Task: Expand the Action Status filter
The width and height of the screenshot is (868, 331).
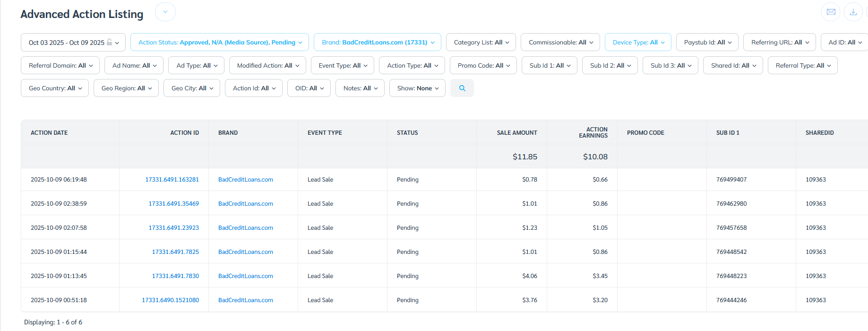Action: click(x=220, y=43)
